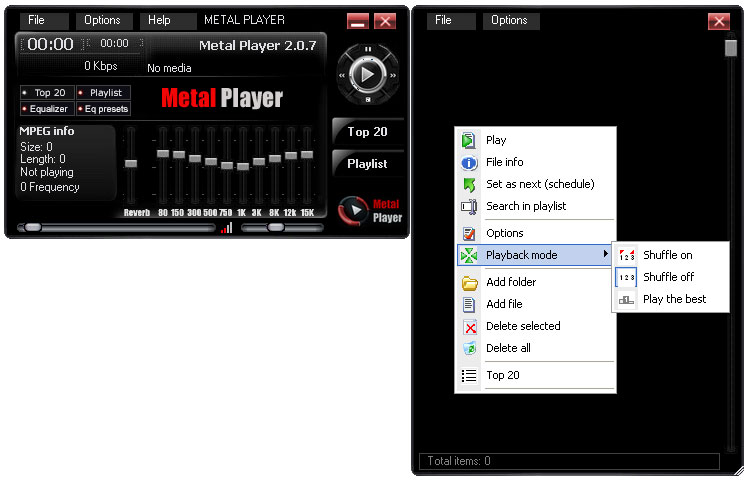Click the Play the best podium icon
The height and width of the screenshot is (480, 748).
coord(626,300)
